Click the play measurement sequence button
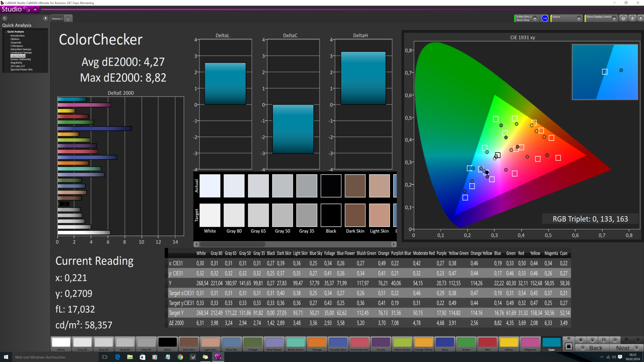This screenshot has height=362, width=644. 592,340
